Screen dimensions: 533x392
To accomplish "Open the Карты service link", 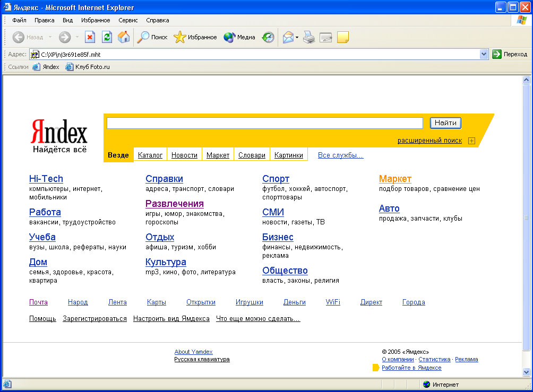I will pyautogui.click(x=157, y=302).
